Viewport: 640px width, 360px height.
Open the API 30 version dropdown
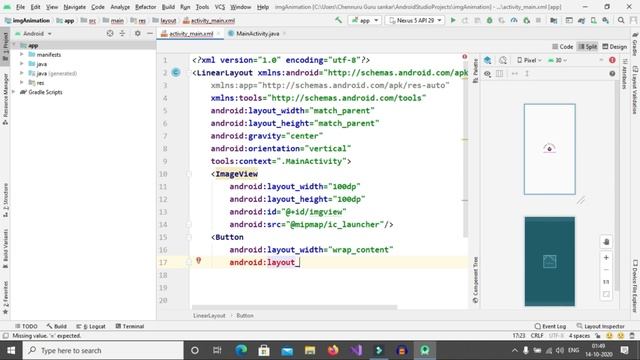point(558,60)
